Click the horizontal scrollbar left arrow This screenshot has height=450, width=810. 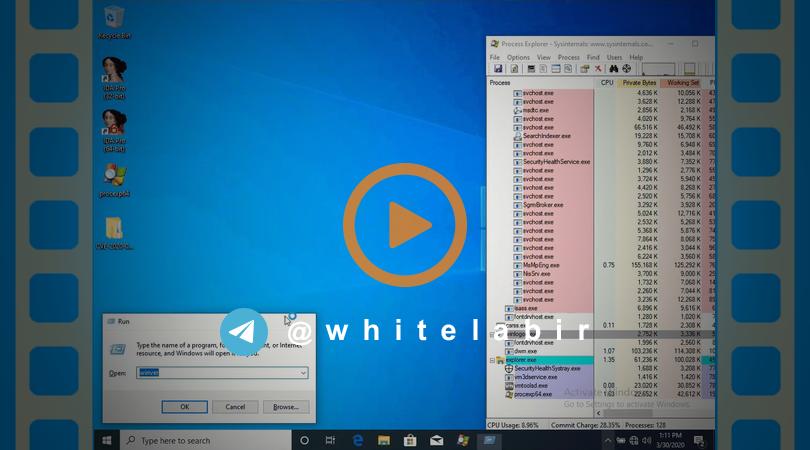[599, 413]
